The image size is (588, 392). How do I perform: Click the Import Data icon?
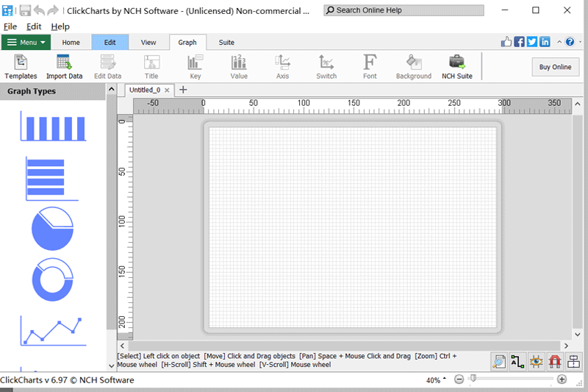[64, 67]
